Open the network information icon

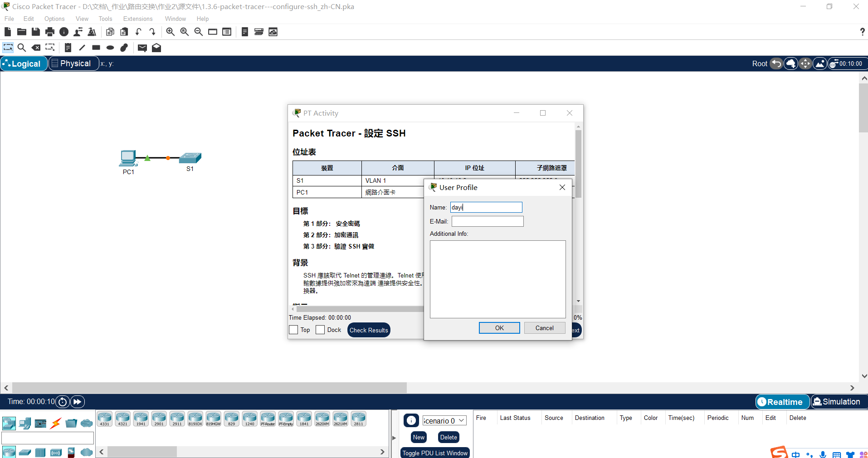point(64,32)
